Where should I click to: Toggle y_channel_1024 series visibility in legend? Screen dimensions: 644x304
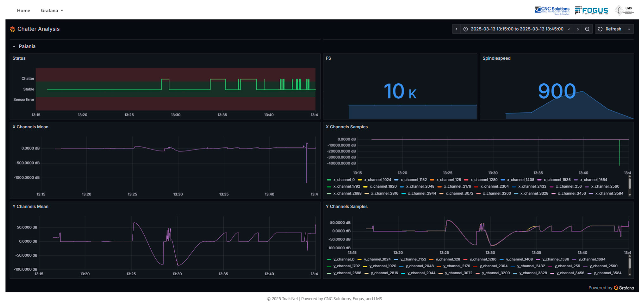pos(377,259)
